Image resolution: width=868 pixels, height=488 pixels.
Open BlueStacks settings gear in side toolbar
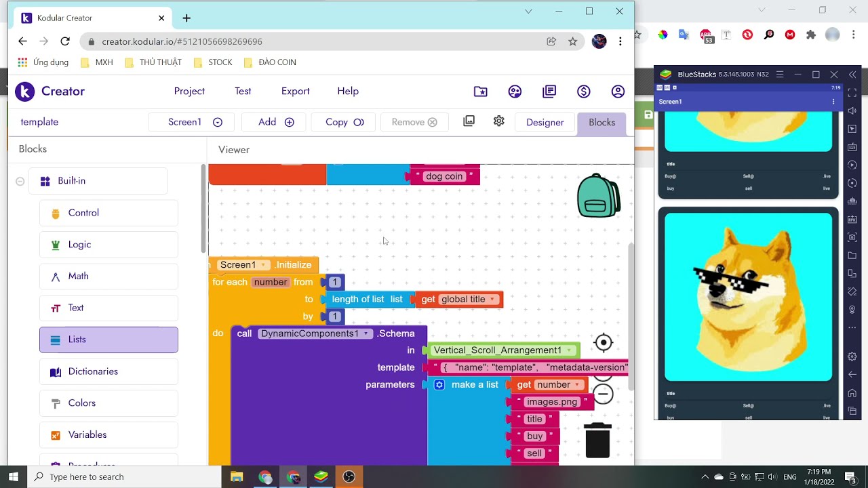[852, 357]
